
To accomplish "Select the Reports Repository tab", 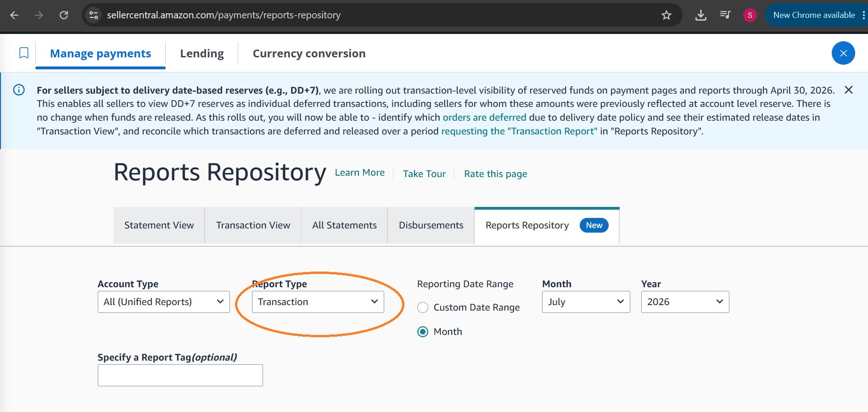I will pos(547,225).
